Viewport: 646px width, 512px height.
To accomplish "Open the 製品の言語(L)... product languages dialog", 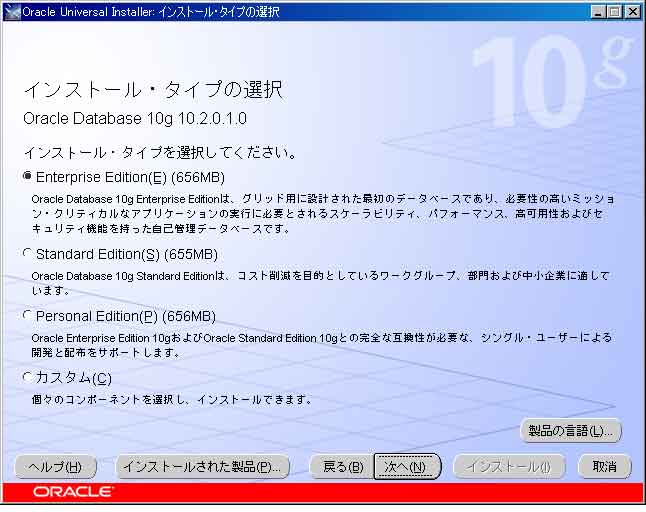I will tap(571, 431).
